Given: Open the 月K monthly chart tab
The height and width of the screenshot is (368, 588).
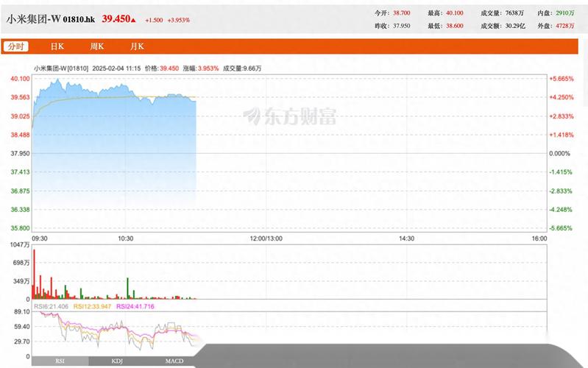Looking at the screenshot, I should (137, 46).
